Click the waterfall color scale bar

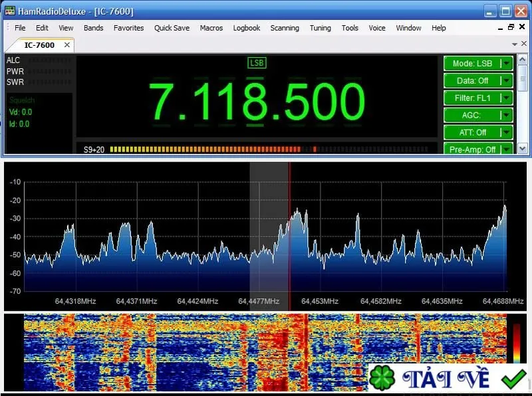click(x=517, y=343)
